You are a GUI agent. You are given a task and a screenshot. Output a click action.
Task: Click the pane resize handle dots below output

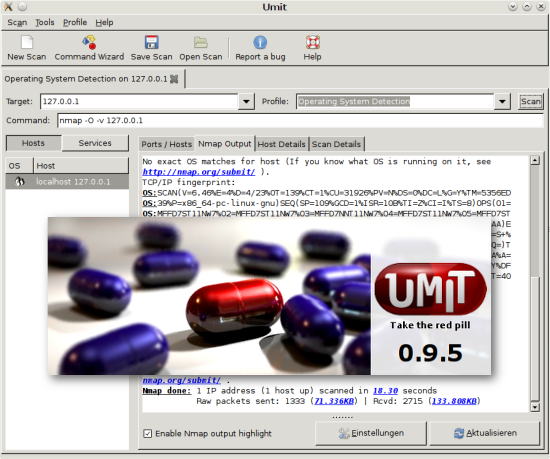click(342, 417)
